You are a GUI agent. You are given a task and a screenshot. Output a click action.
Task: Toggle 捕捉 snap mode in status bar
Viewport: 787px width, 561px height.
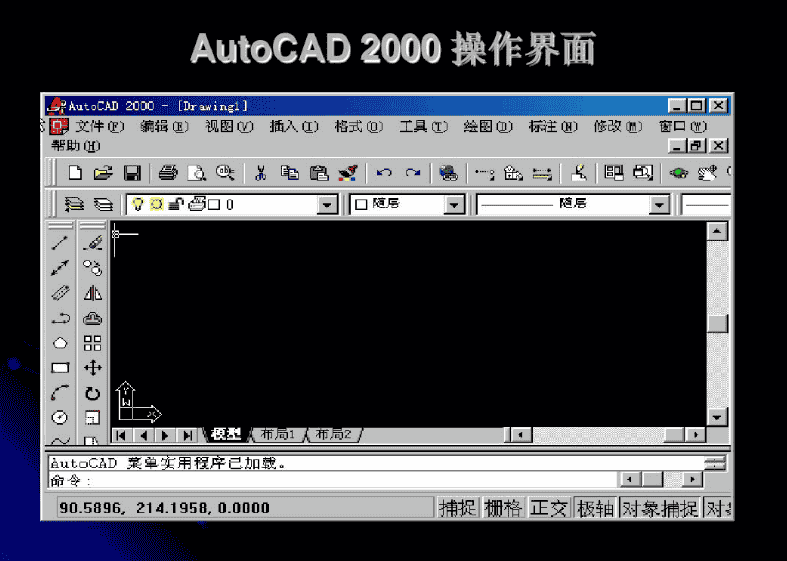coord(457,508)
